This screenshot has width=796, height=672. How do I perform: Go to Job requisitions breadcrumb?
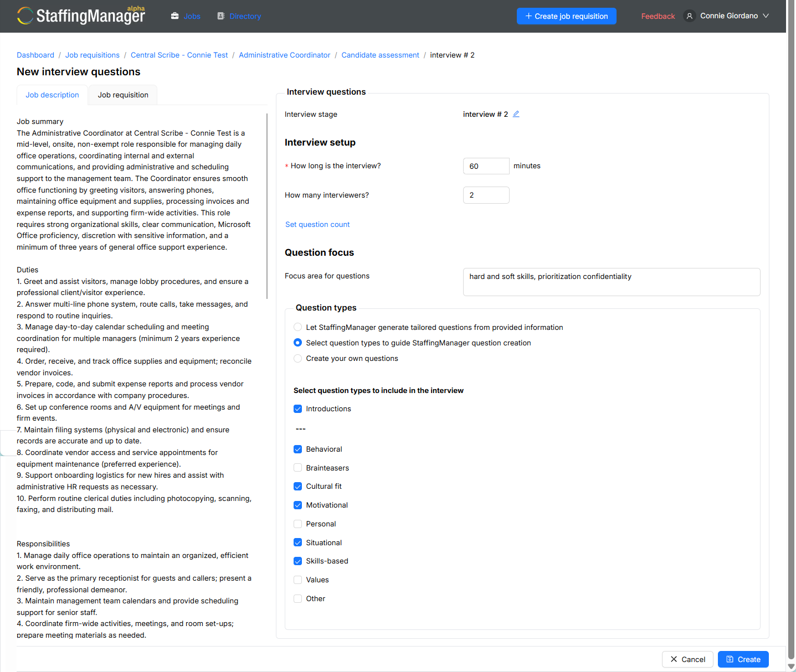tap(93, 55)
